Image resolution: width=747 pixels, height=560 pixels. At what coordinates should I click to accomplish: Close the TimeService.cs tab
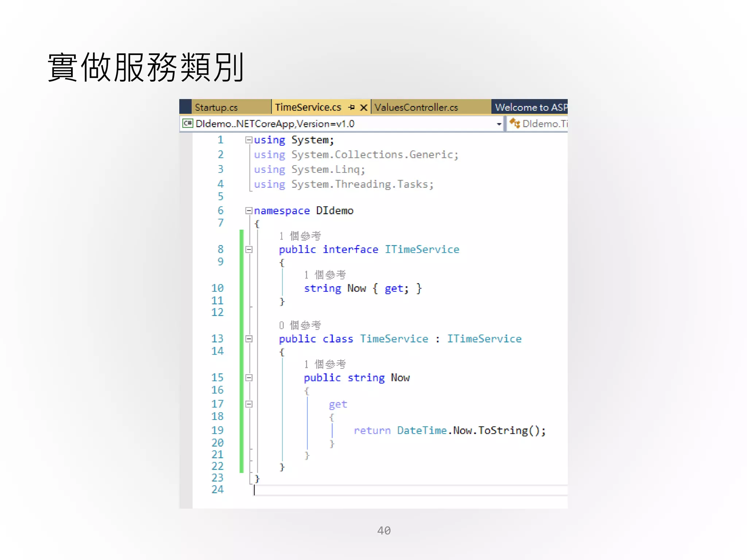click(363, 108)
